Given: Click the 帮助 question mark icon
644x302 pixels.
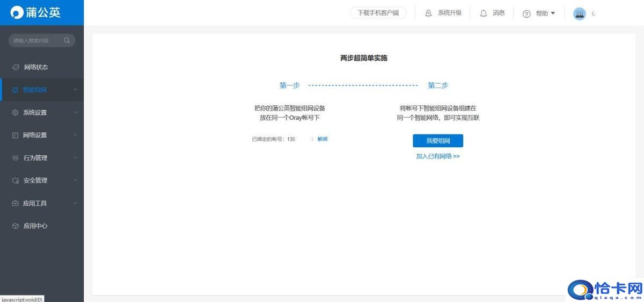Looking at the screenshot, I should (x=526, y=13).
